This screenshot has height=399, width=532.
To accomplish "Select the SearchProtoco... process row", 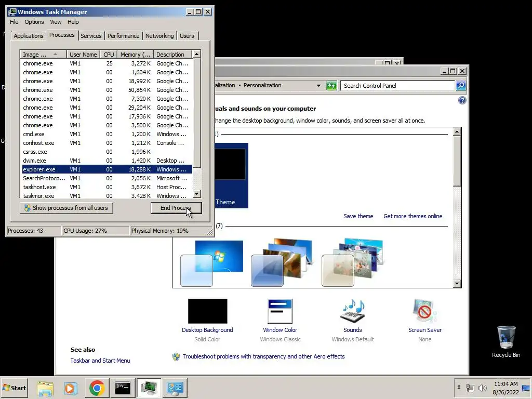I will (x=107, y=178).
